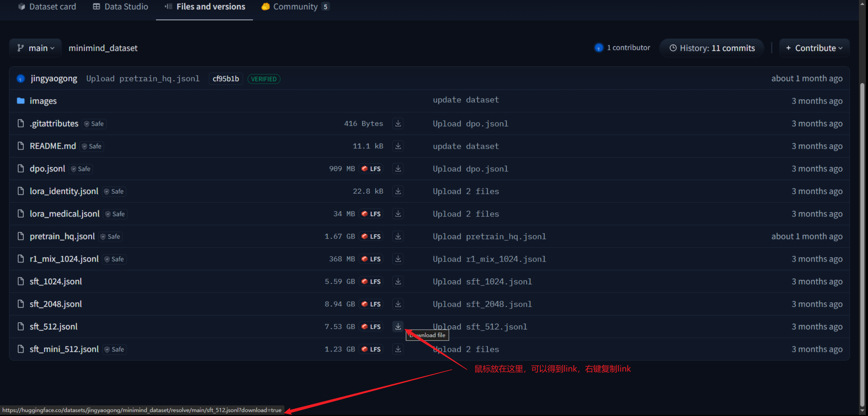
Task: Click the Safe badge beside .gitattributes
Action: pyautogui.click(x=94, y=124)
